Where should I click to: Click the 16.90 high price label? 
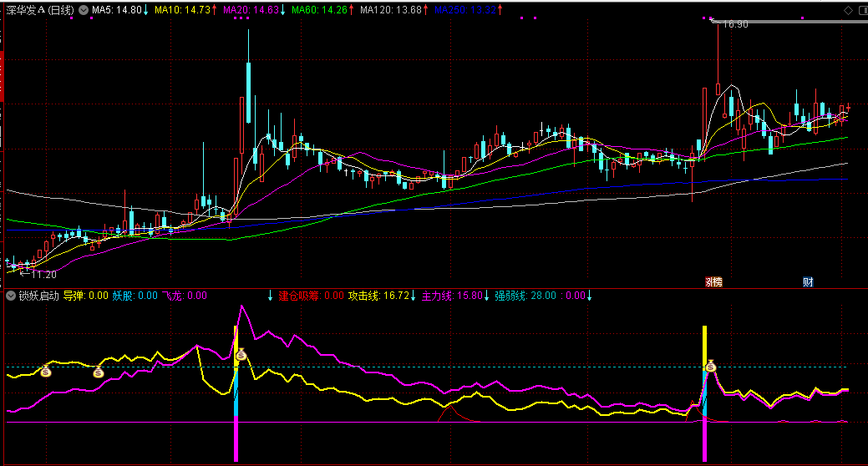(736, 24)
